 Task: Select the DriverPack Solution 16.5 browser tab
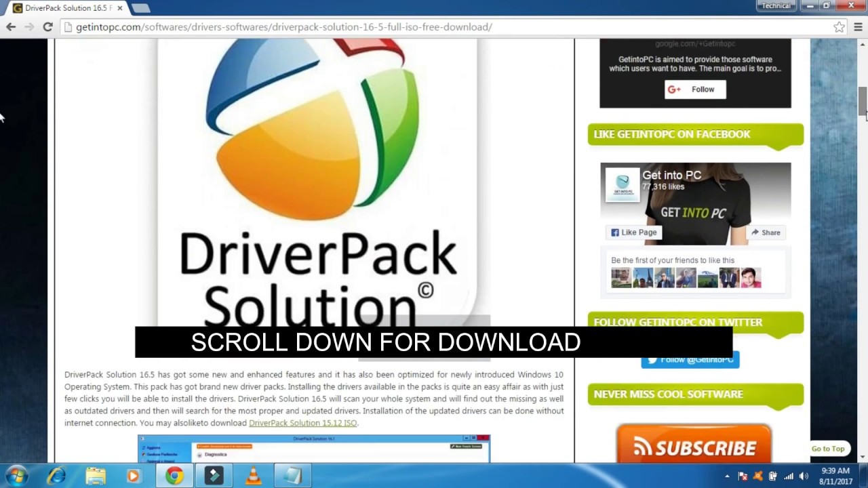[x=66, y=8]
